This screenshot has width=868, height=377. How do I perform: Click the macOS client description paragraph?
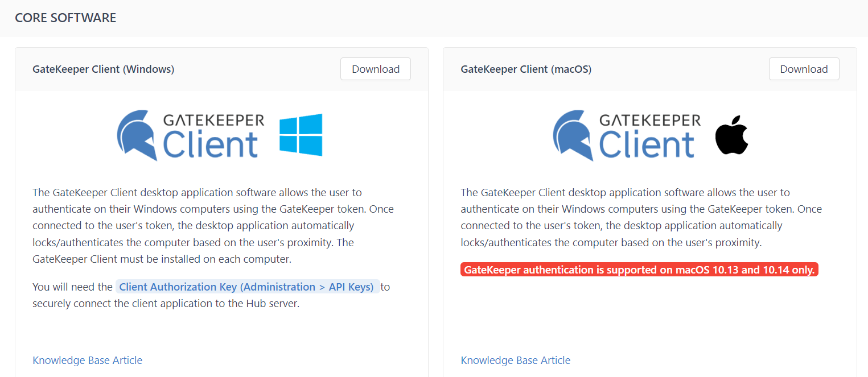pyautogui.click(x=640, y=217)
